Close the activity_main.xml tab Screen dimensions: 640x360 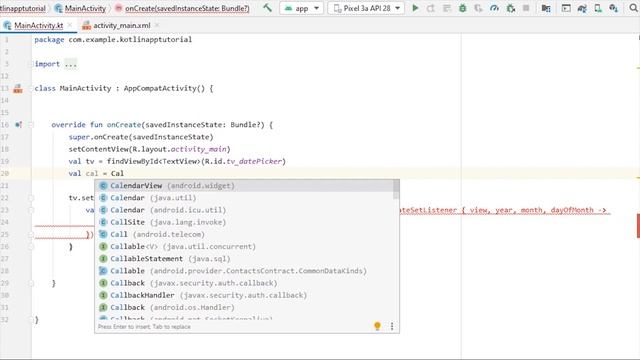[157, 25]
